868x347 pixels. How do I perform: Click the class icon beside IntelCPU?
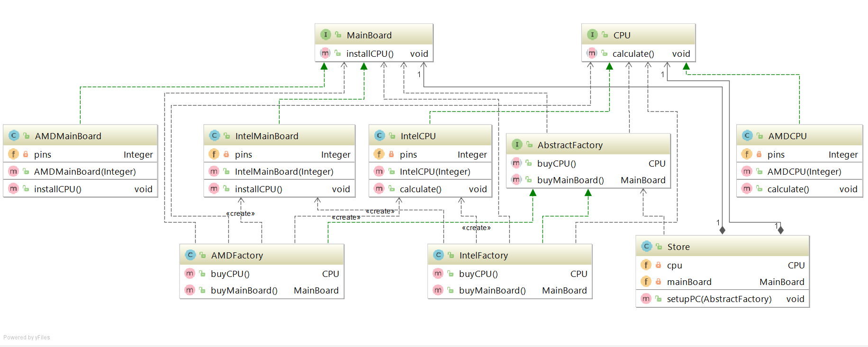[x=380, y=136]
